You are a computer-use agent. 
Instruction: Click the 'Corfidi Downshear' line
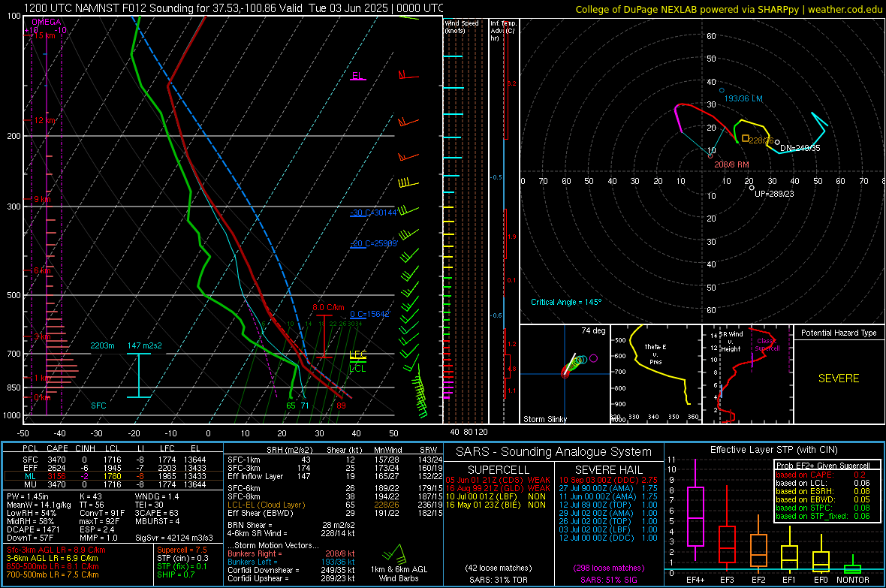(291, 570)
